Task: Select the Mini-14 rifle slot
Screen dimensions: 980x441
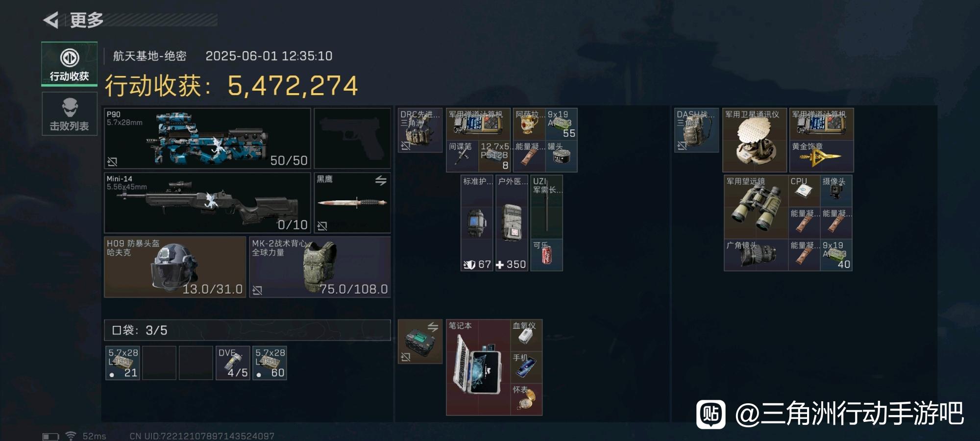Action: pyautogui.click(x=207, y=202)
